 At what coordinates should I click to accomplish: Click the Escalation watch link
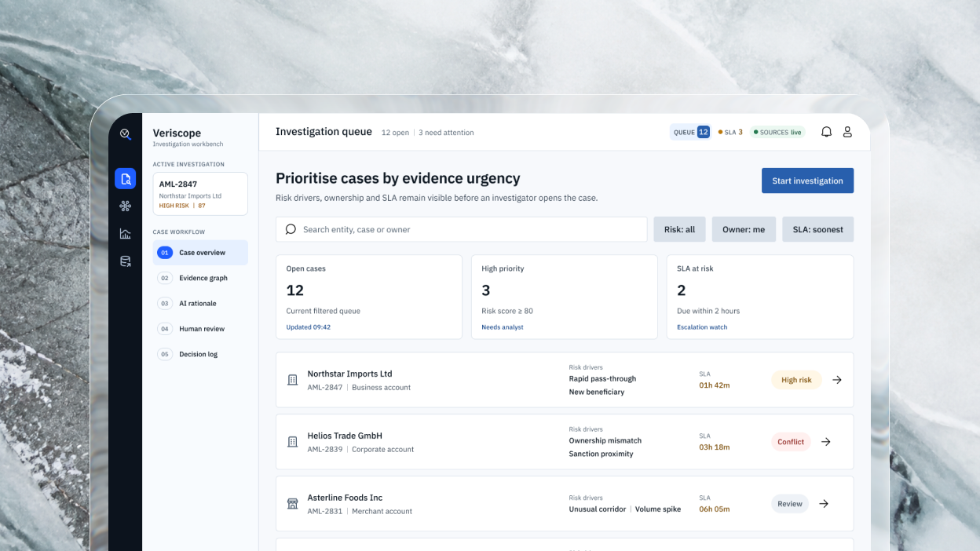[x=702, y=327]
